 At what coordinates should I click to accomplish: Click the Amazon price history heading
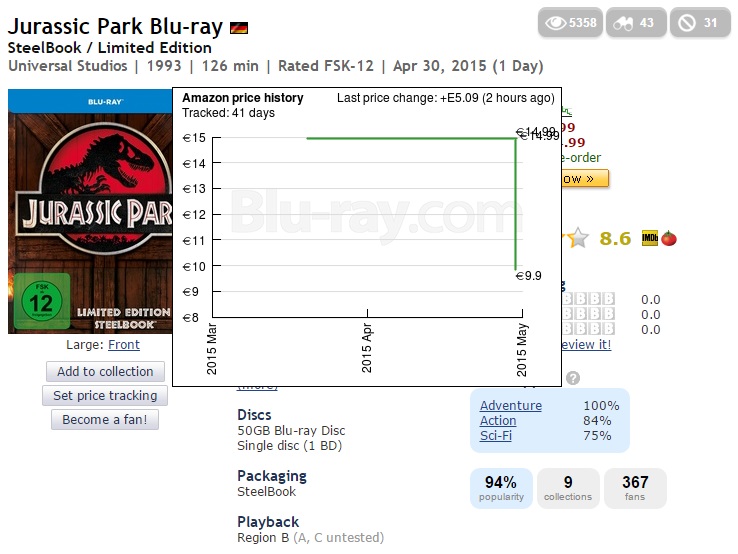point(242,98)
